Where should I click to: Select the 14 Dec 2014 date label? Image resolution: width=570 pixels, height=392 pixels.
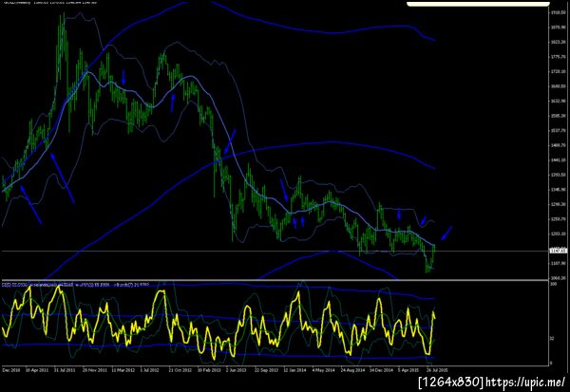coord(382,370)
